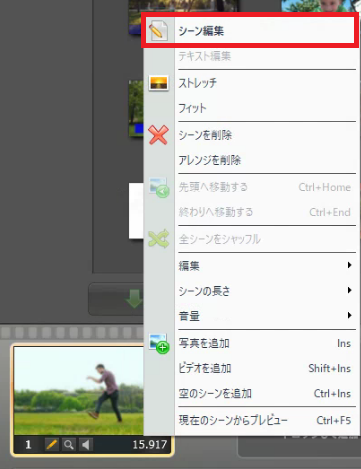Viewport: 361px width, 469px height.
Task: Expand the シーンの長さ submenu
Action: click(267, 291)
